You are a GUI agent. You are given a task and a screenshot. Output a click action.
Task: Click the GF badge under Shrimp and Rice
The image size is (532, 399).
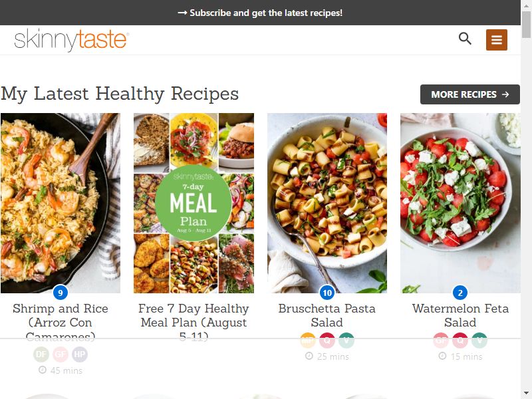61,354
